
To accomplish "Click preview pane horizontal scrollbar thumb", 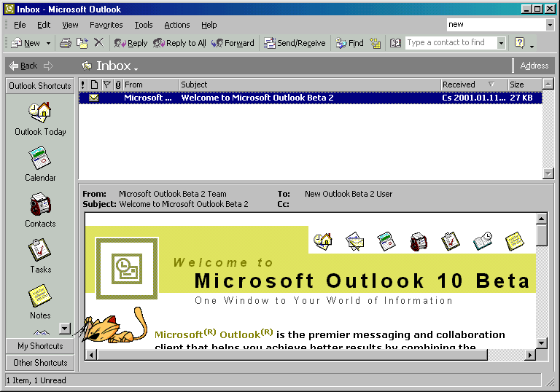I will [x=292, y=355].
